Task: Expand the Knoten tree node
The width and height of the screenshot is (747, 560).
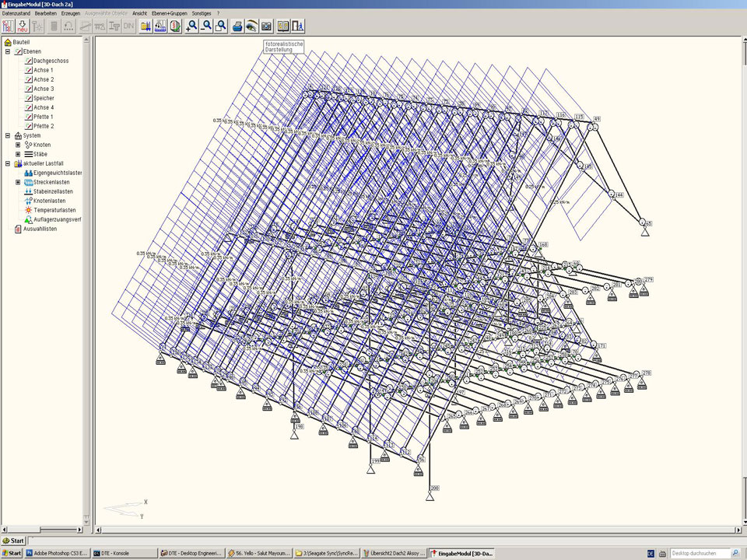Action: [18, 145]
